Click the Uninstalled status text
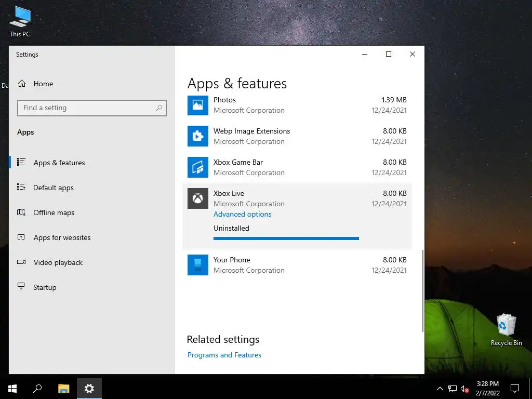Image resolution: width=532 pixels, height=399 pixels. 231,229
